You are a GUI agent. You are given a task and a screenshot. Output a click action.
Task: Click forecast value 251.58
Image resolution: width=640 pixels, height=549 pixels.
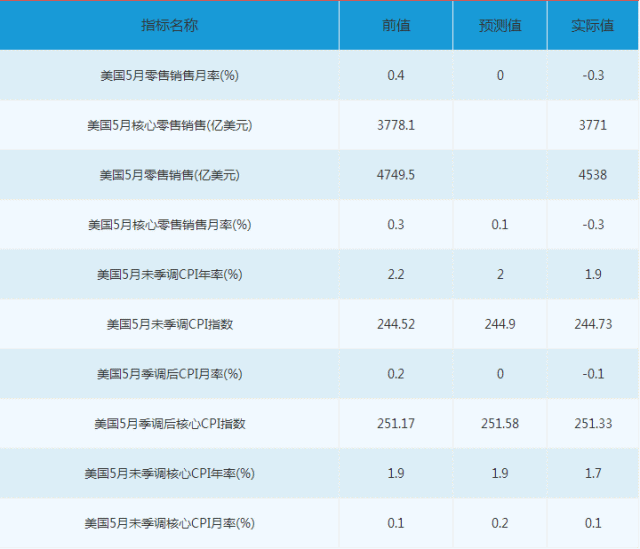[x=500, y=424]
